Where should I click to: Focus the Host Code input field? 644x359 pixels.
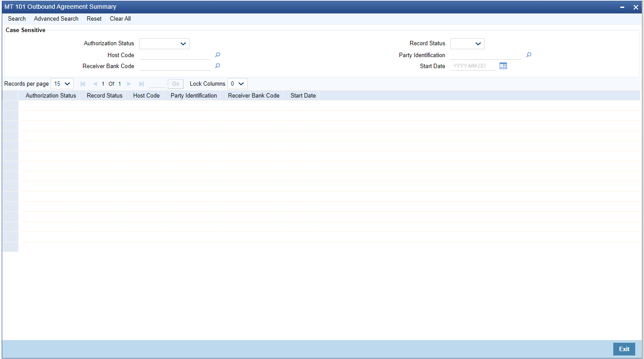tap(175, 55)
